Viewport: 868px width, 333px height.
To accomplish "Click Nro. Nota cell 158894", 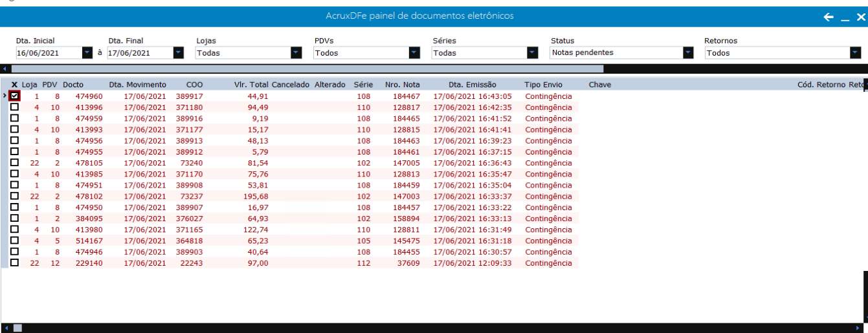I will coord(407,219).
